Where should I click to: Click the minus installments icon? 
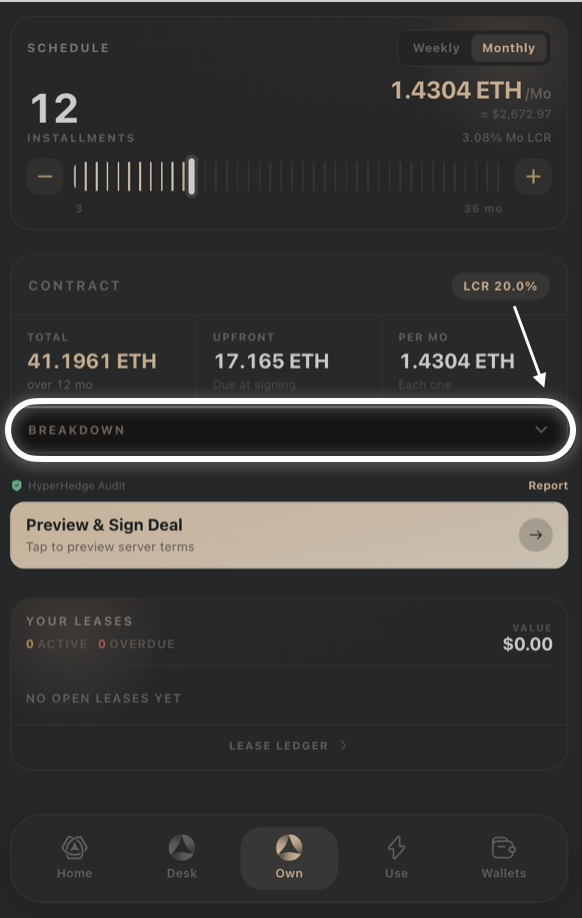(45, 176)
